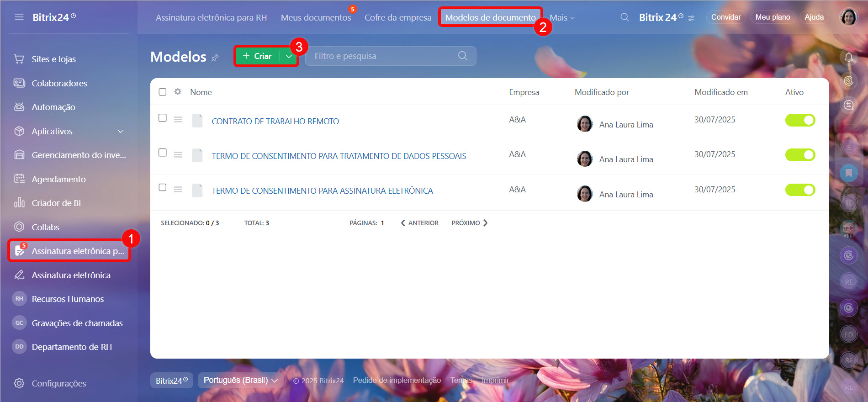868x402 pixels.
Task: Open row menu for CONTRATO DE TRABALHO REMOTO
Action: pyautogui.click(x=178, y=120)
